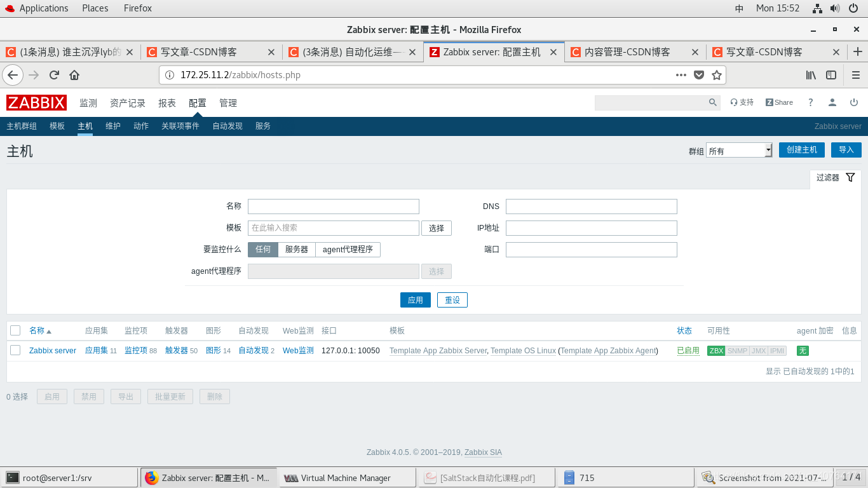Open Firefox hamburger menu
This screenshot has width=868, height=488.
[x=855, y=75]
